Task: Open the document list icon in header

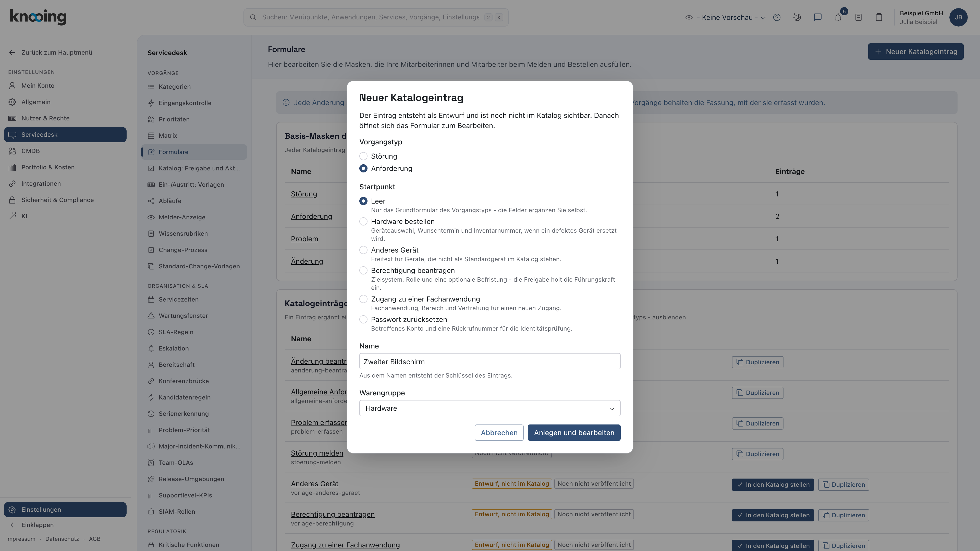Action: (858, 18)
